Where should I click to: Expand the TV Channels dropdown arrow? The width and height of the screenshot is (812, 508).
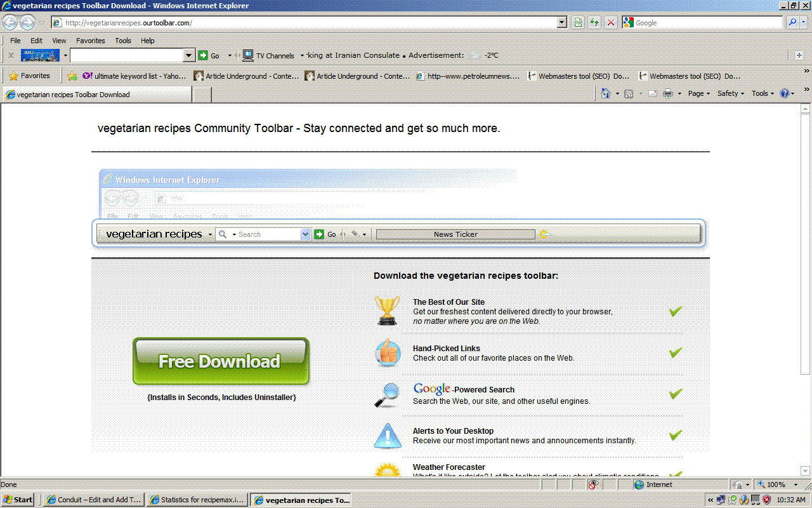click(302, 55)
